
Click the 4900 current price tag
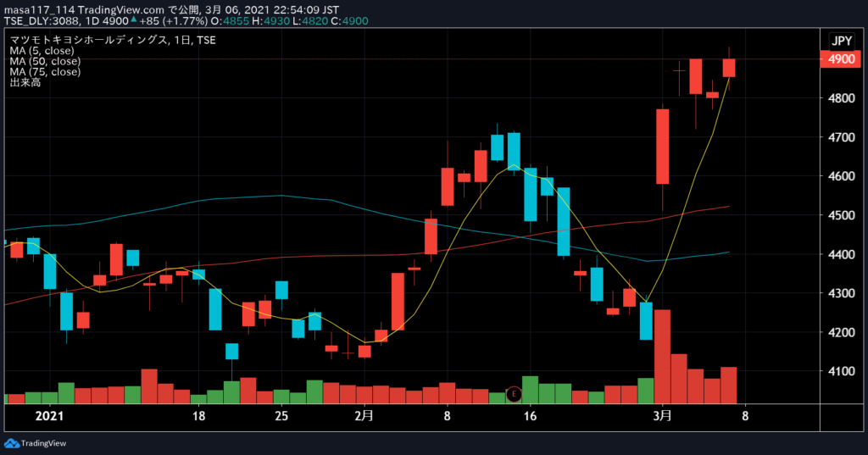pyautogui.click(x=841, y=59)
